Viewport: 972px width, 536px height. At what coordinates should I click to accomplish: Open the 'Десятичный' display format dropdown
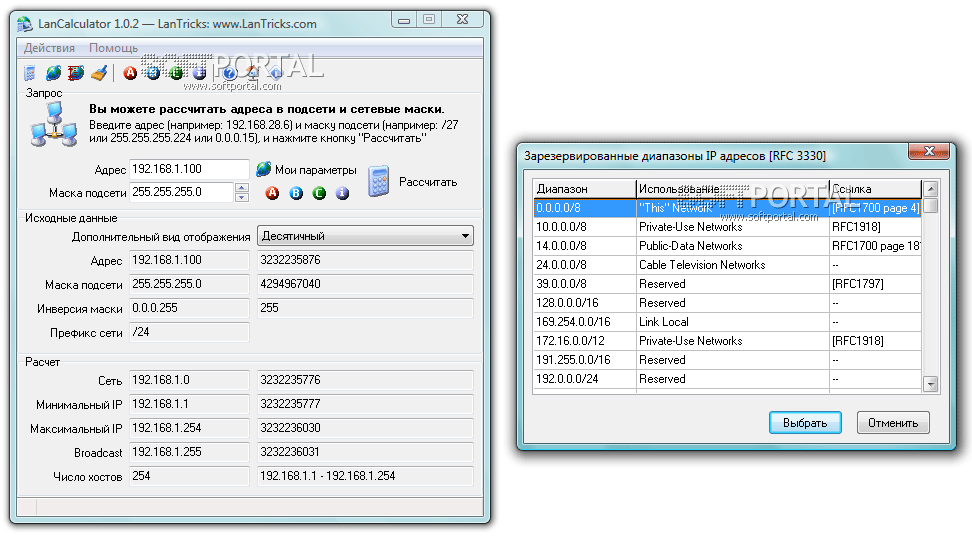pos(365,236)
